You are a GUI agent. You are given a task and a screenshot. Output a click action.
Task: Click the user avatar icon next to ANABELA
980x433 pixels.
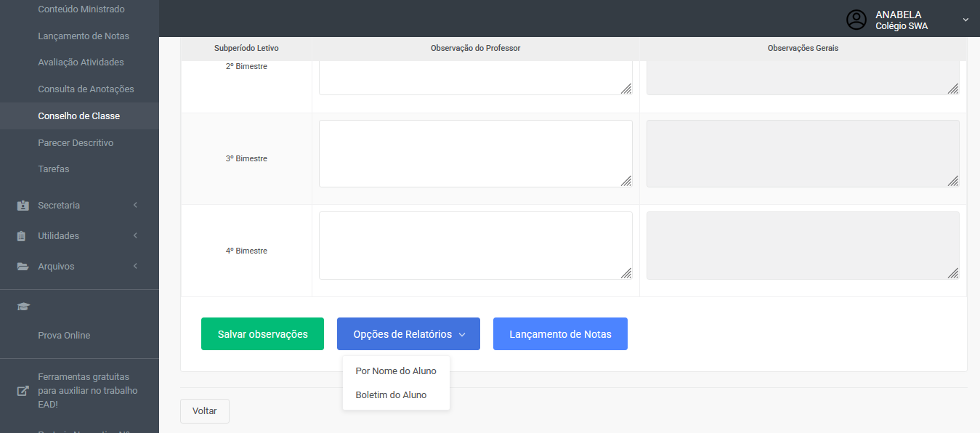click(857, 20)
